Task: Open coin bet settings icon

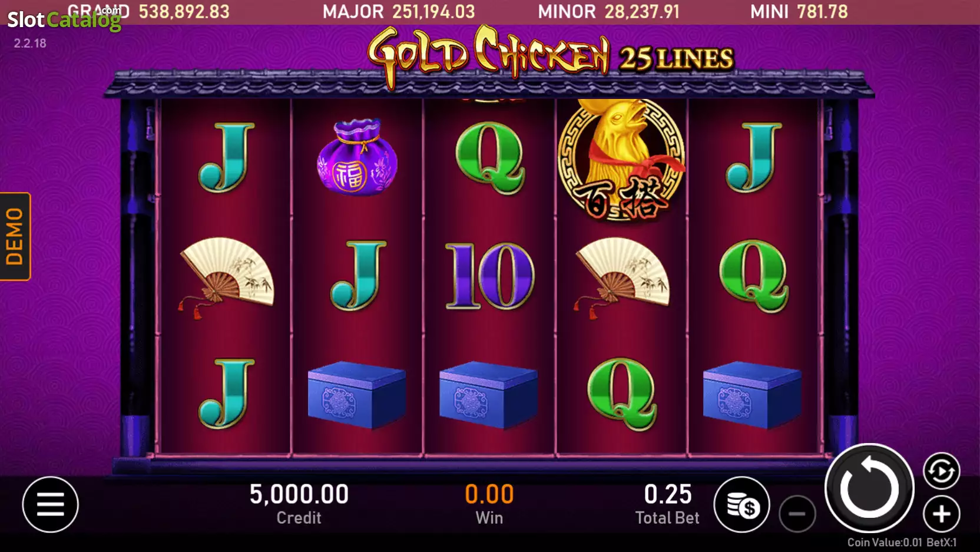Action: [x=742, y=504]
